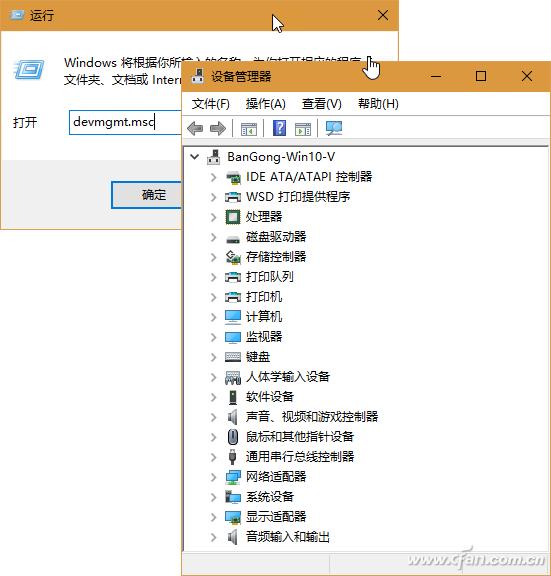This screenshot has width=551, height=576.
Task: Click the 确定 button in Run dialog
Action: 147,195
